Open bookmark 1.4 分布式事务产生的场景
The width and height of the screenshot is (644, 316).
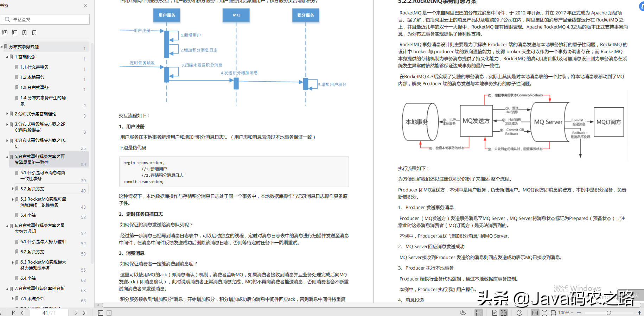click(43, 101)
